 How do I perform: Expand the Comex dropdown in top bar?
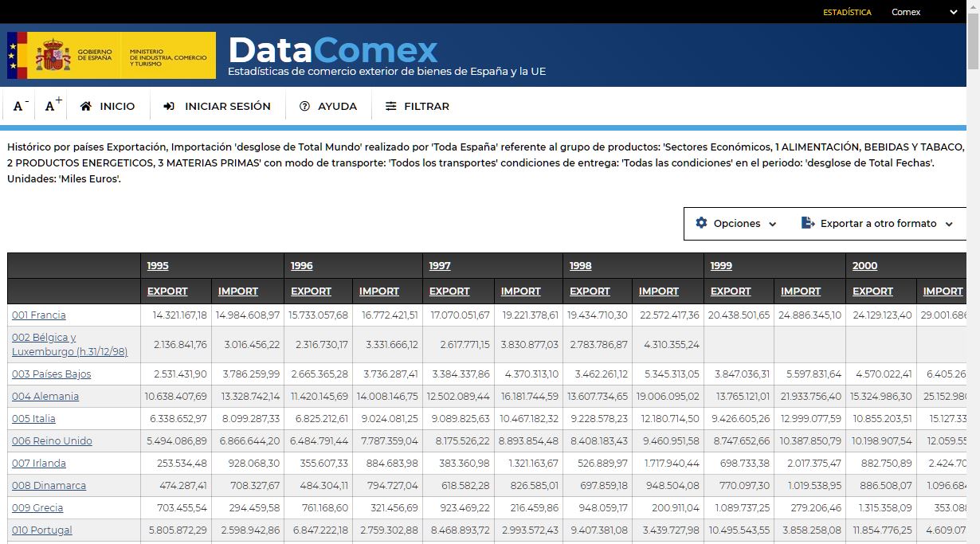(924, 12)
